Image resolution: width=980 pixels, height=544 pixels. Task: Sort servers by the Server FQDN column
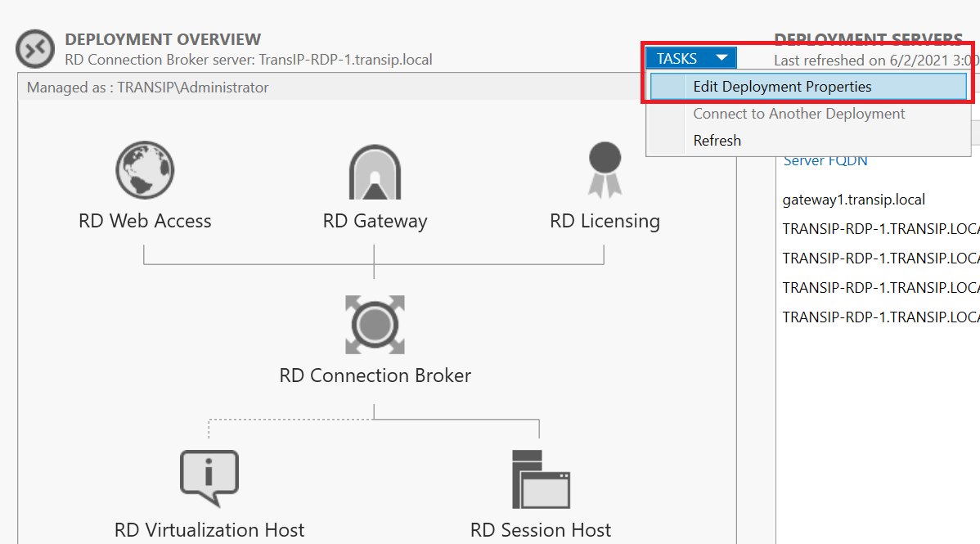[x=828, y=160]
